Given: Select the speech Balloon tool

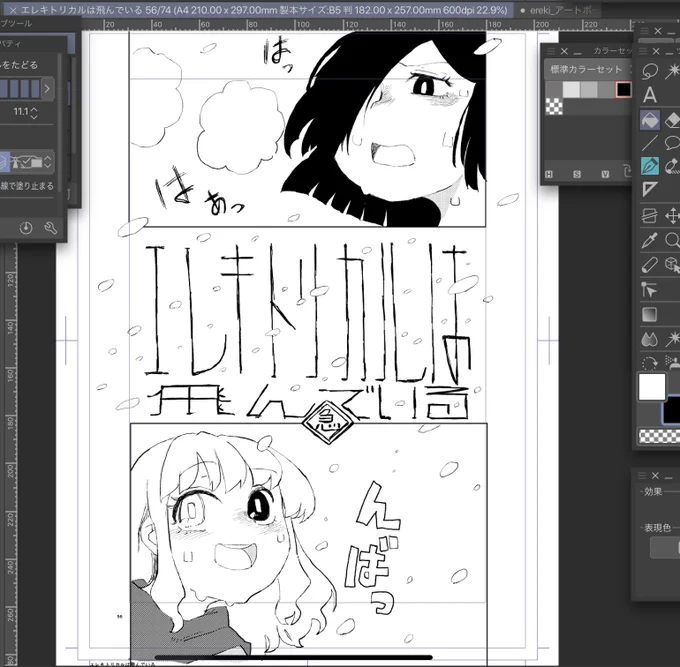Looking at the screenshot, I should 673,142.
